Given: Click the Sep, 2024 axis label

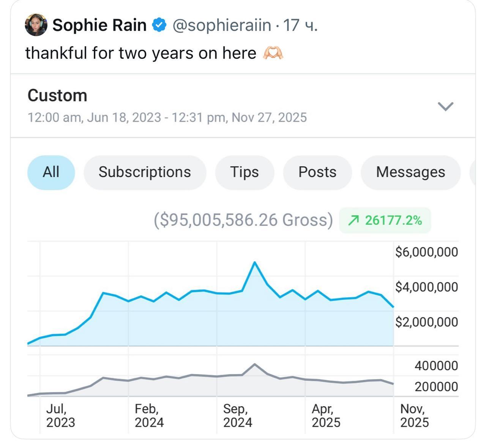Looking at the screenshot, I should tap(237, 415).
